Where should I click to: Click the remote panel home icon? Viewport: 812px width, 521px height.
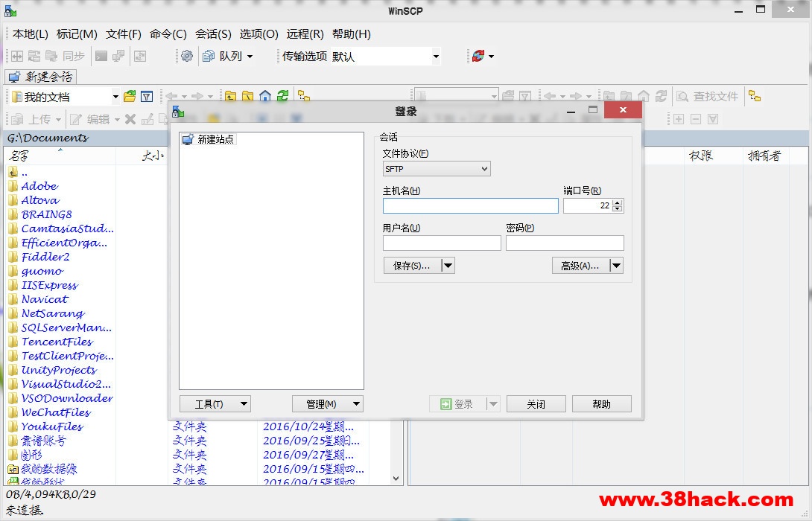644,96
